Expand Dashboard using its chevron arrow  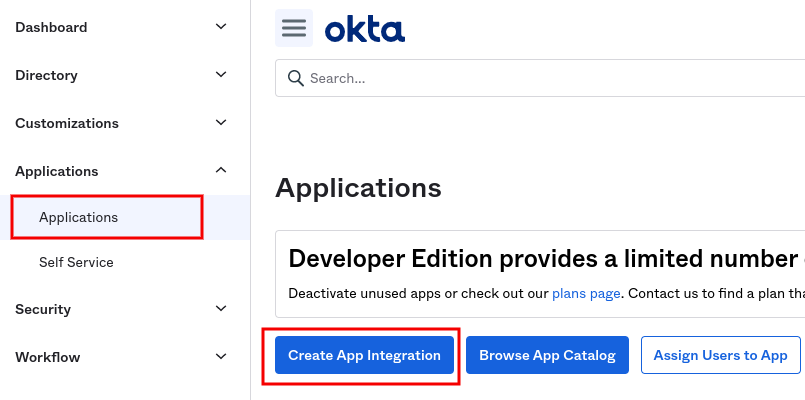[222, 27]
